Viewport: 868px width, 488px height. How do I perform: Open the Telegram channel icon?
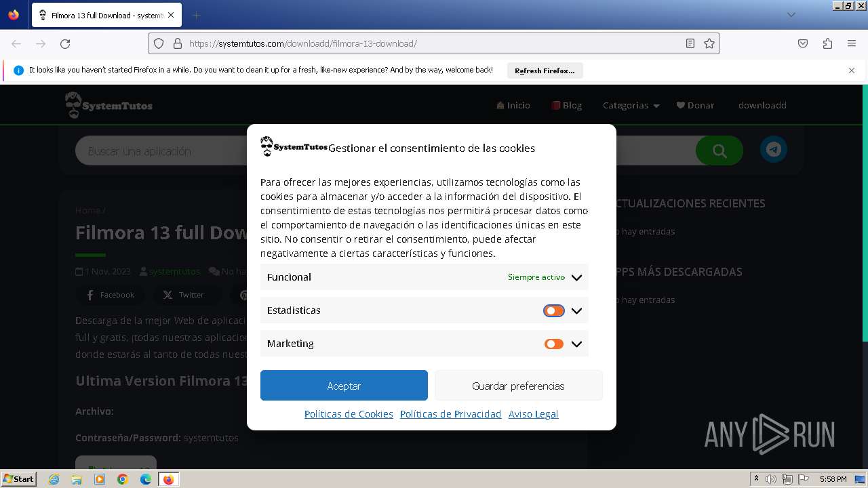[774, 149]
